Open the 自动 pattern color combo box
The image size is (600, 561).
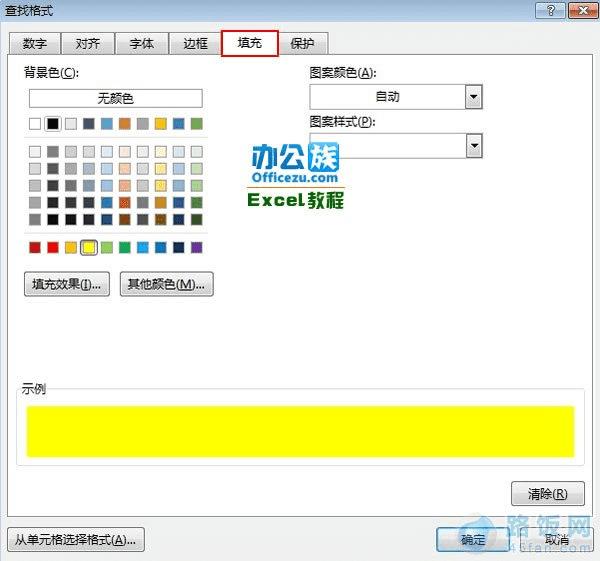396,96
